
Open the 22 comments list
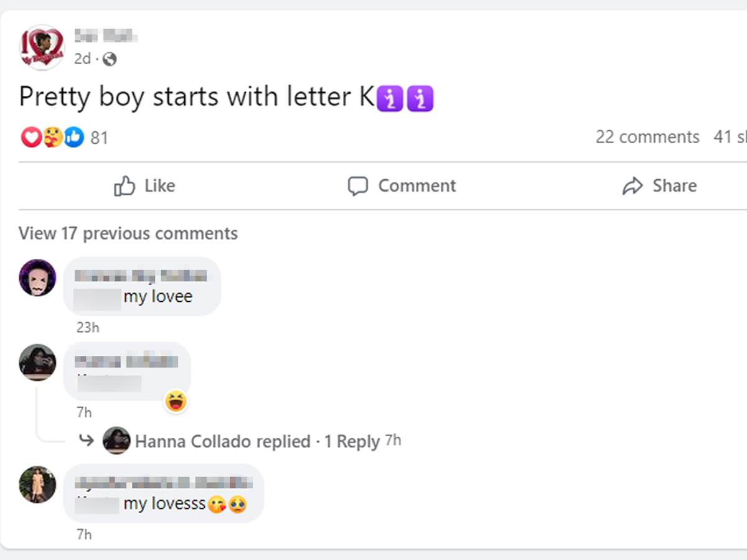pyautogui.click(x=647, y=137)
